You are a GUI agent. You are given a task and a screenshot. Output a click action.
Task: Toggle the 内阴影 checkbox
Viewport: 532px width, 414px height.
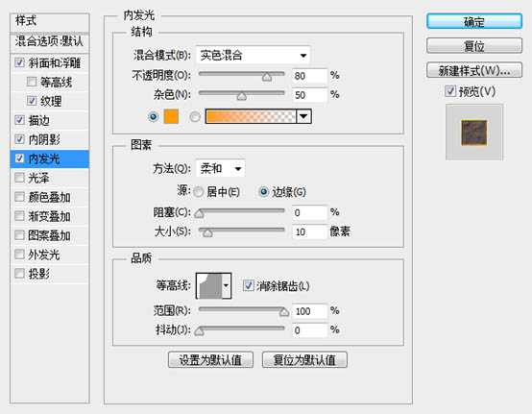(x=19, y=139)
